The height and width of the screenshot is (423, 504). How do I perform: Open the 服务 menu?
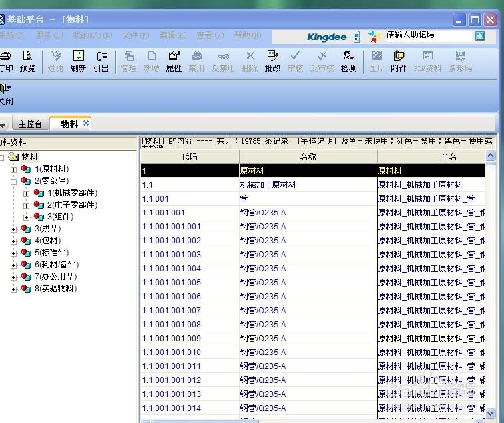point(49,35)
